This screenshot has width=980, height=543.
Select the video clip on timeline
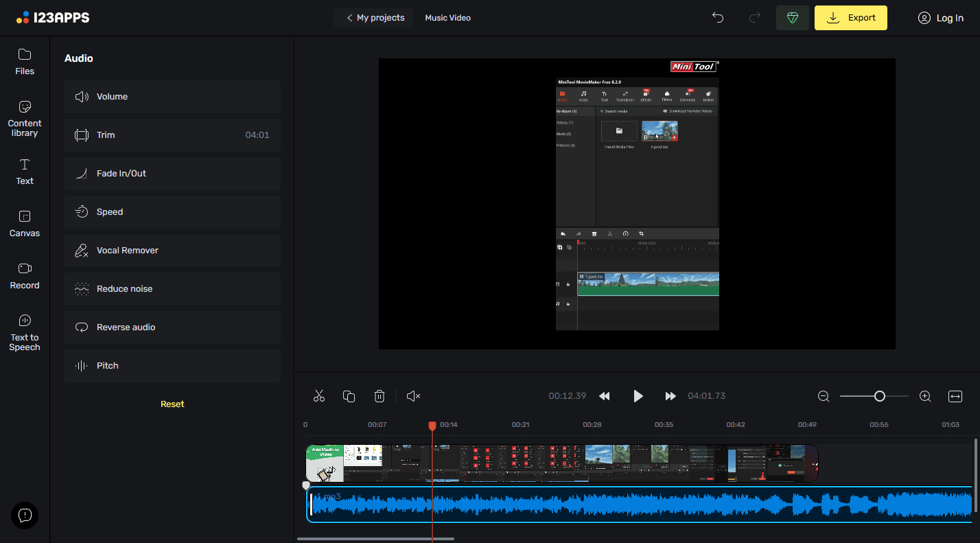pyautogui.click(x=562, y=463)
